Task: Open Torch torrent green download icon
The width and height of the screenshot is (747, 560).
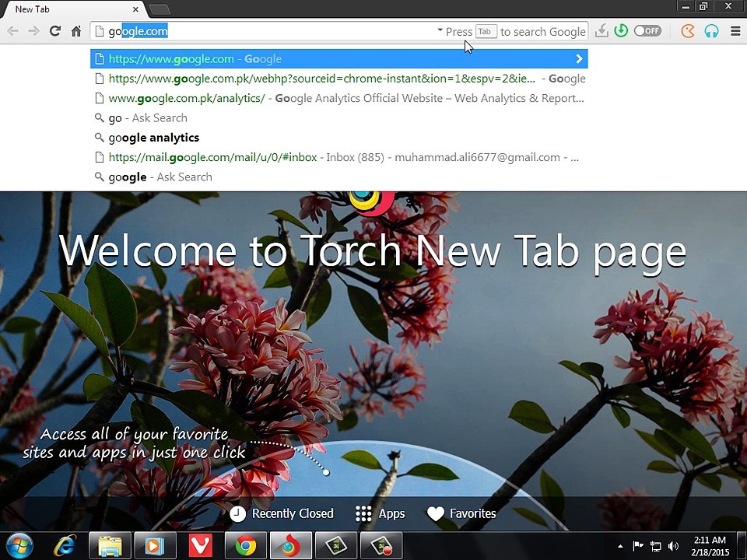Action: 621,31
